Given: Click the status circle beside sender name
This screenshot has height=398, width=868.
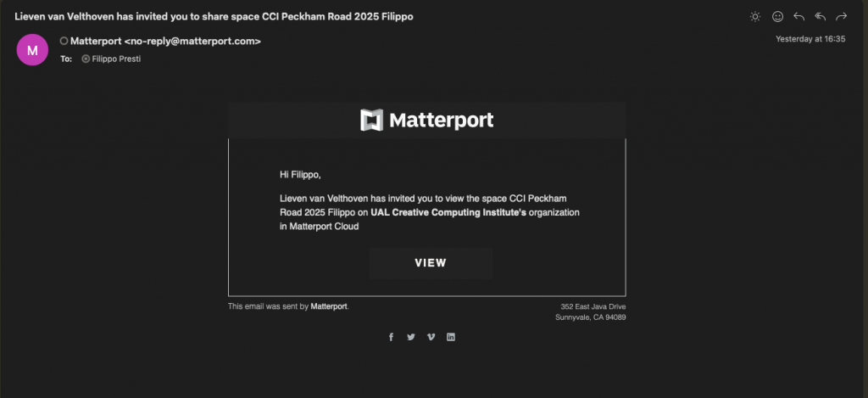Looking at the screenshot, I should point(64,41).
